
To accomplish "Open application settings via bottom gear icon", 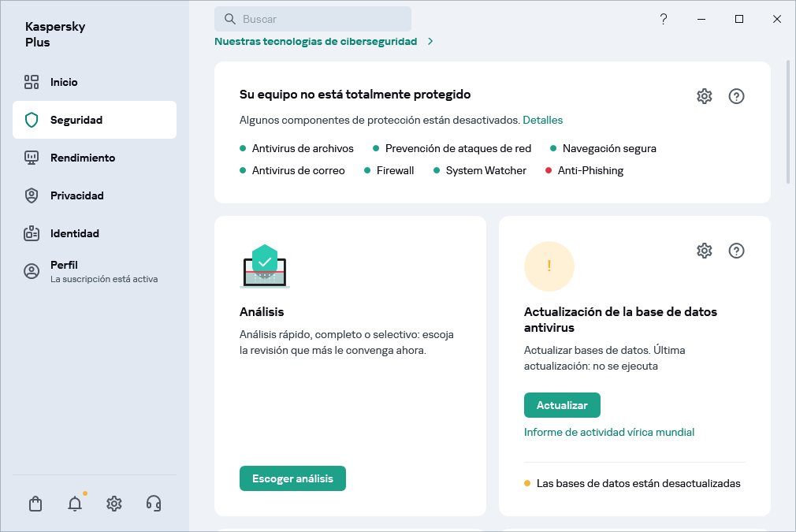I will tap(113, 503).
